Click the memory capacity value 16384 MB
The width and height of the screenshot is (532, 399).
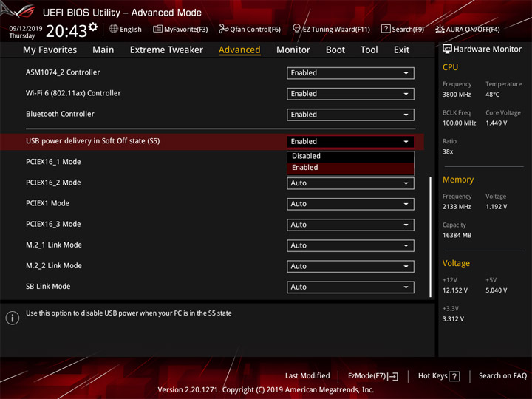click(457, 236)
